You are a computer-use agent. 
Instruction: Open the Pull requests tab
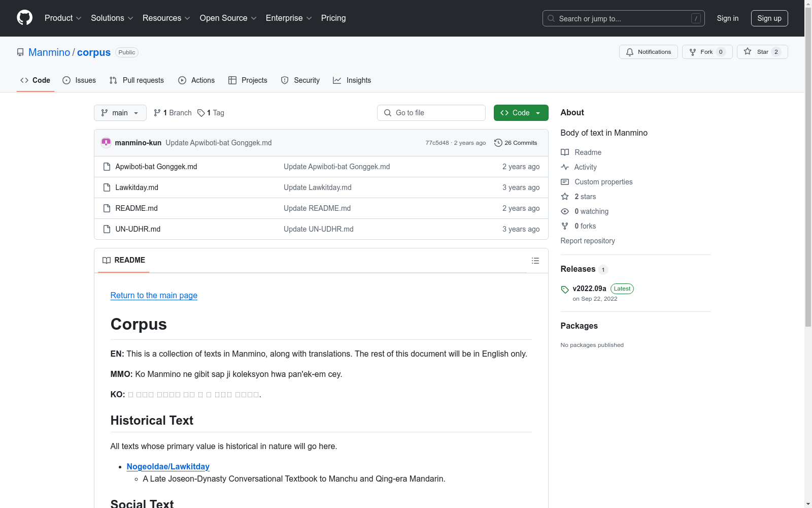(x=137, y=80)
